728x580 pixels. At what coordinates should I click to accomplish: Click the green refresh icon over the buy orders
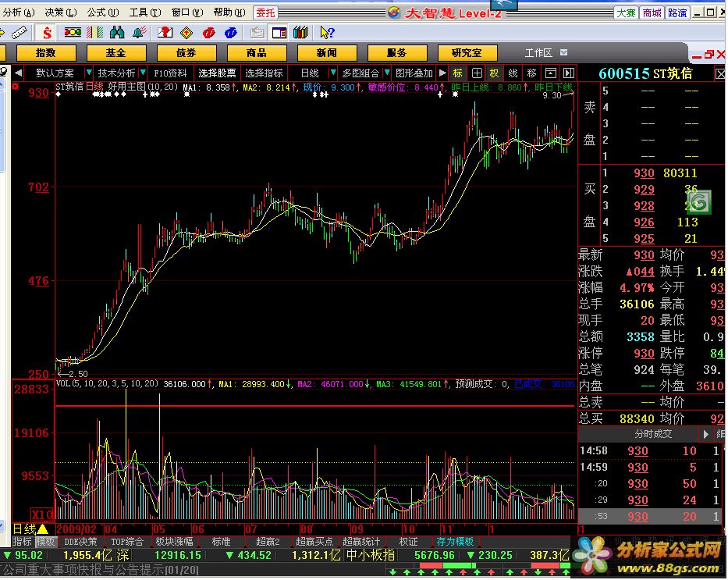[x=699, y=202]
